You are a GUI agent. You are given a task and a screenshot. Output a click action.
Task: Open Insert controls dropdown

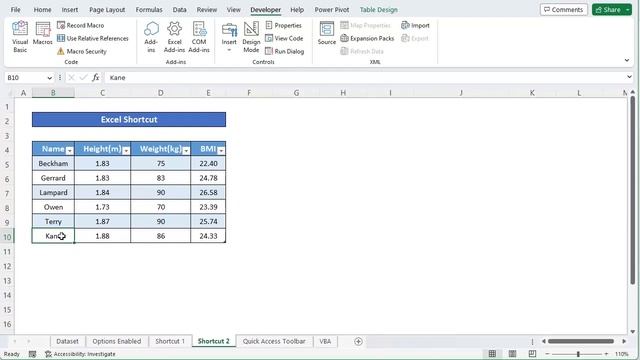[229, 37]
